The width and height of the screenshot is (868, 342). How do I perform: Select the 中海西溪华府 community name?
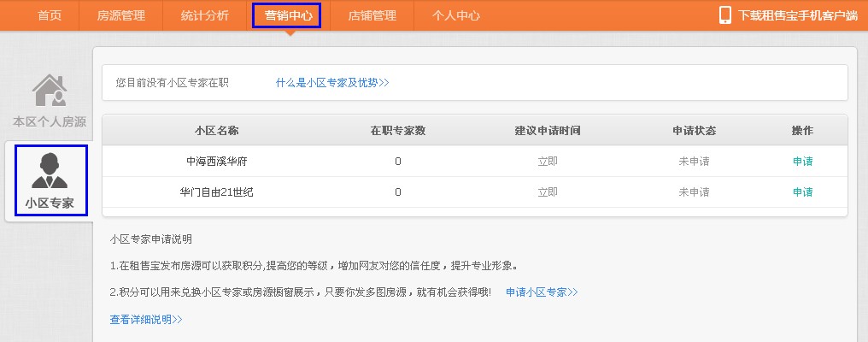point(216,161)
